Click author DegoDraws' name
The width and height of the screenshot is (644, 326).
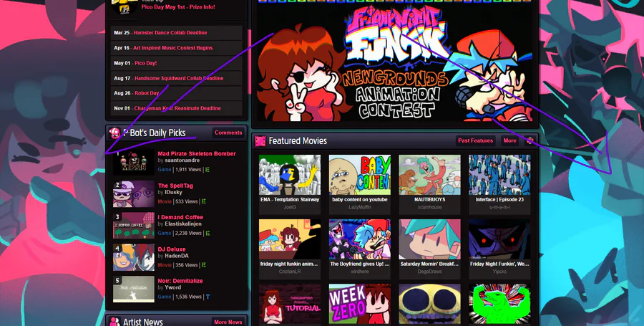pyautogui.click(x=429, y=272)
